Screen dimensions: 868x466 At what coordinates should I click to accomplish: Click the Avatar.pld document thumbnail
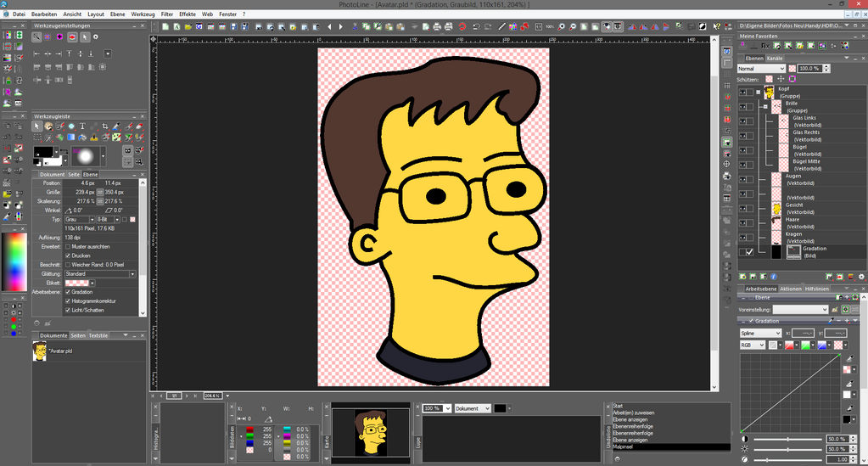click(x=39, y=351)
